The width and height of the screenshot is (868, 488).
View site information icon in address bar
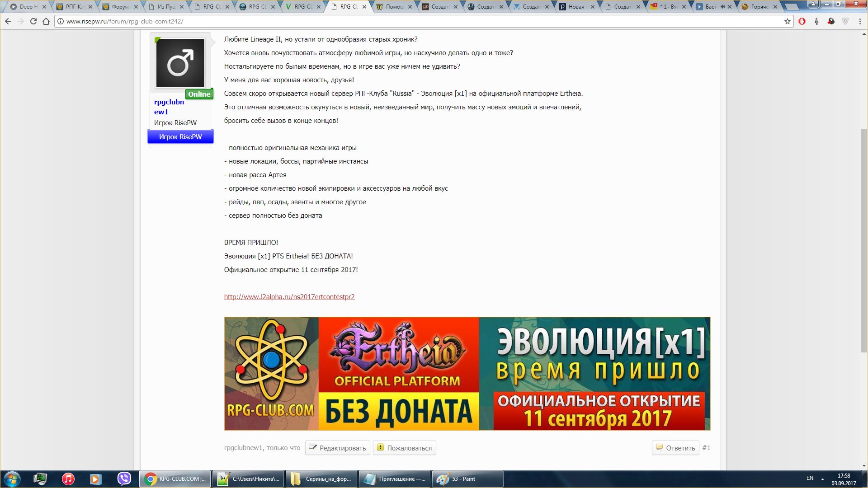[x=61, y=21]
